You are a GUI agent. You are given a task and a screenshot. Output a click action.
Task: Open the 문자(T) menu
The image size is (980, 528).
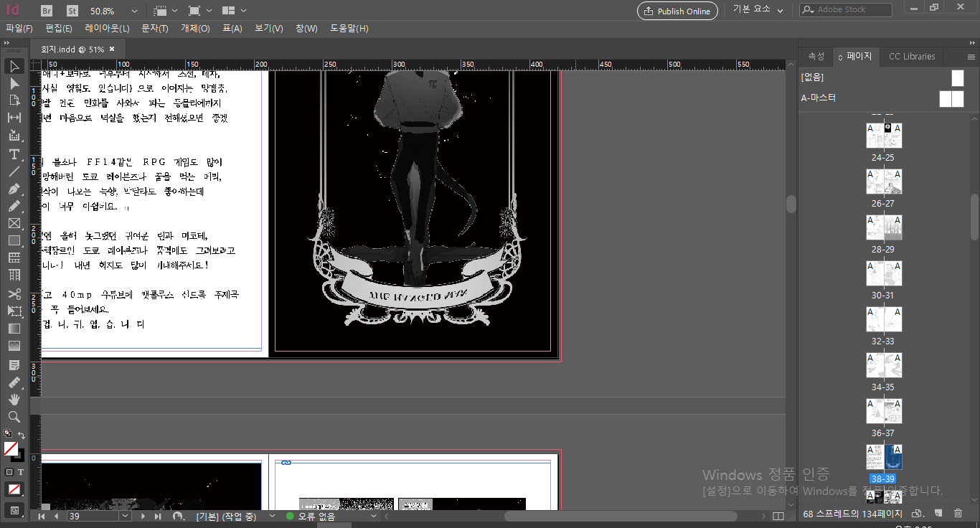tap(155, 29)
